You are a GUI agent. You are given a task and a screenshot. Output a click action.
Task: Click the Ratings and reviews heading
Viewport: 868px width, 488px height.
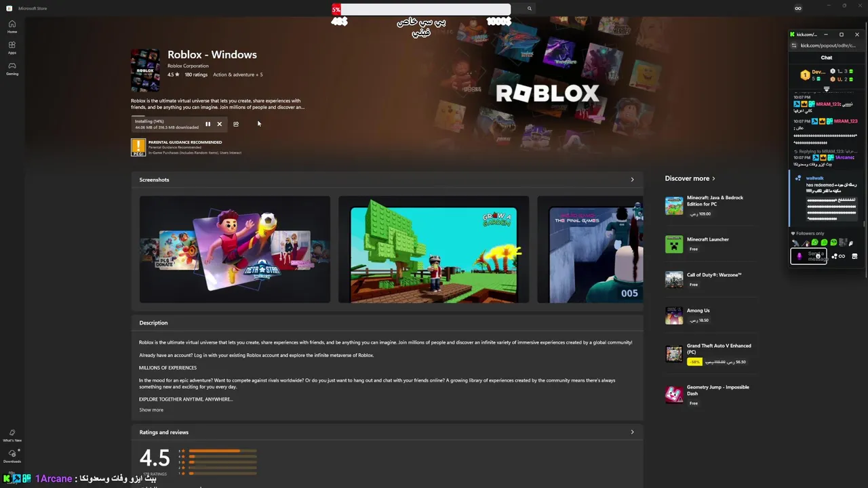(164, 432)
